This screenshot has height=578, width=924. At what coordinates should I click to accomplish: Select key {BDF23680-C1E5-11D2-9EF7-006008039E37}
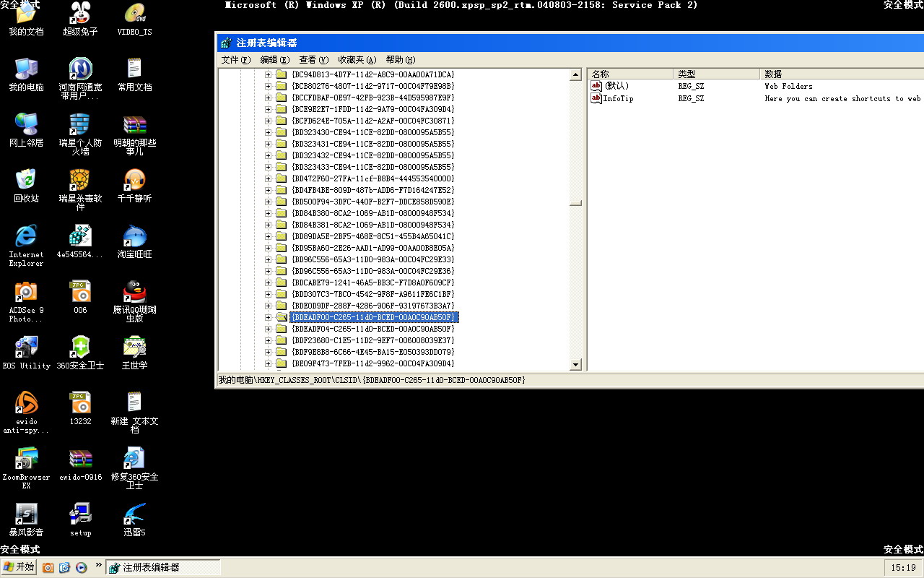tap(373, 340)
